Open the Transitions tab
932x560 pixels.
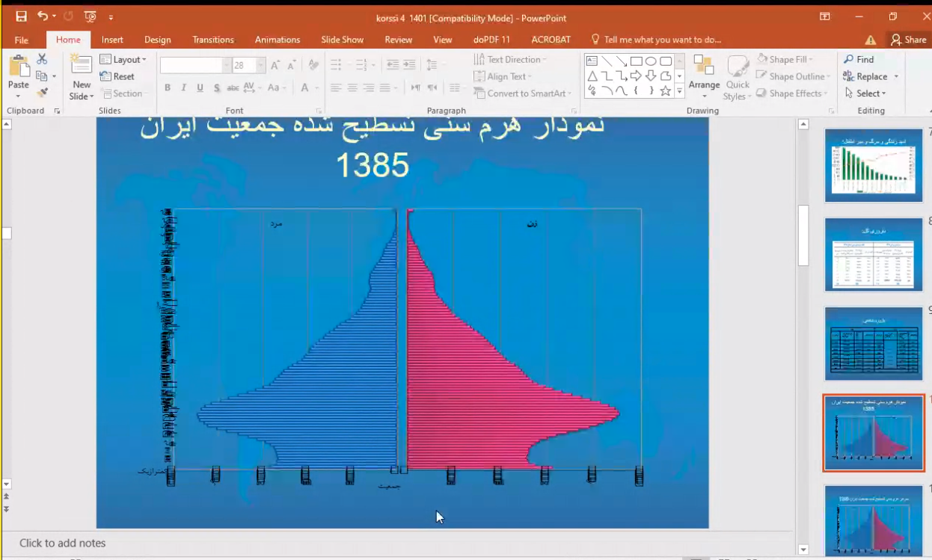click(x=213, y=40)
